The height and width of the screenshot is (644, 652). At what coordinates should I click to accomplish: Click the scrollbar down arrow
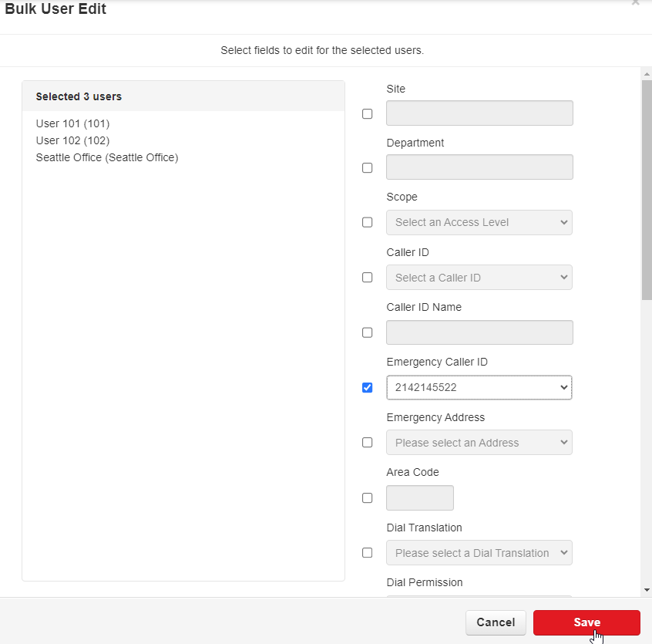(x=646, y=590)
